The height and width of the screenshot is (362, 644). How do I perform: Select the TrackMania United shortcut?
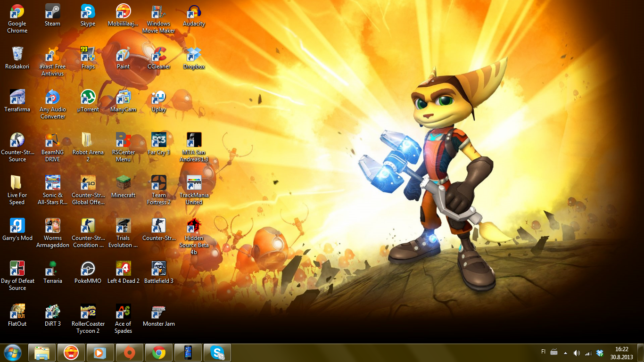pos(194,190)
